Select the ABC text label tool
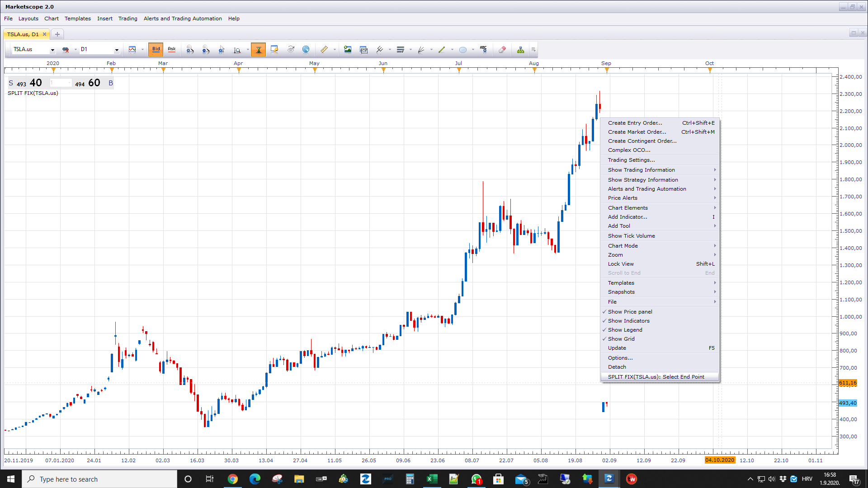This screenshot has width=868, height=488. coord(483,50)
